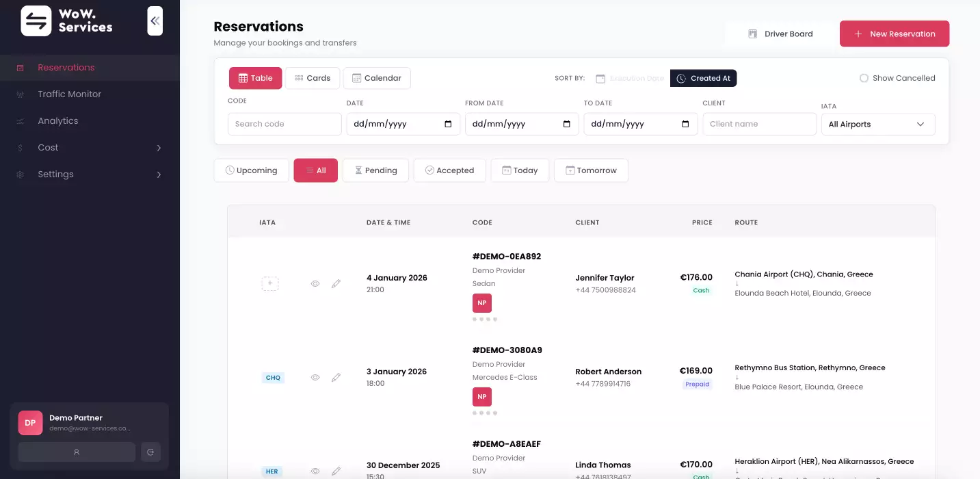Click the user profile icon button in sidebar

click(x=77, y=452)
